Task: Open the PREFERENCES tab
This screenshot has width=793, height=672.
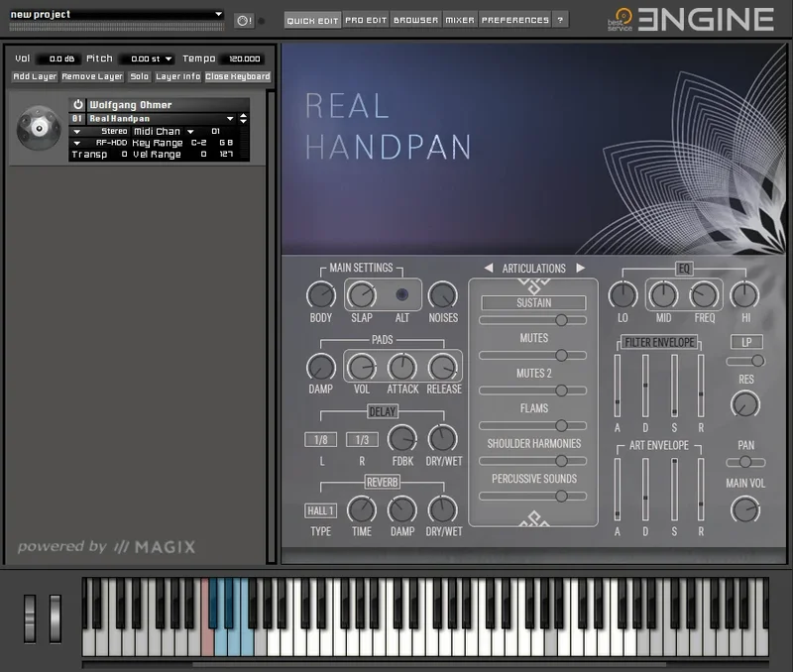Action: (514, 20)
